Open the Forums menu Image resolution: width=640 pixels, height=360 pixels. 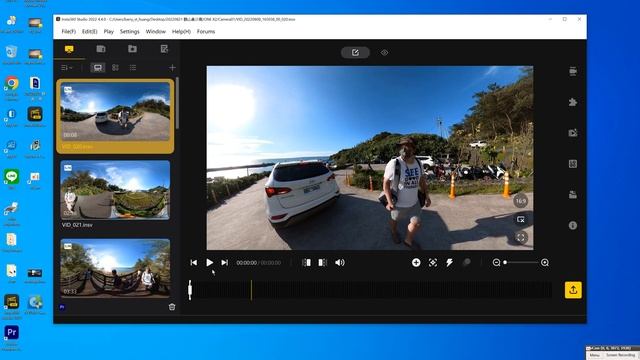click(x=206, y=31)
